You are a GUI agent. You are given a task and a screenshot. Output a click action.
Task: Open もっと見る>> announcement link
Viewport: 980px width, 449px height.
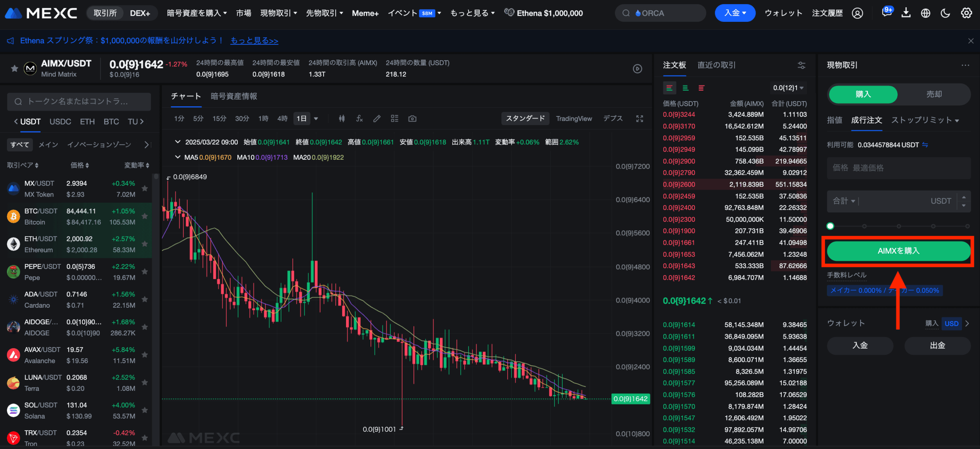[x=254, y=41]
